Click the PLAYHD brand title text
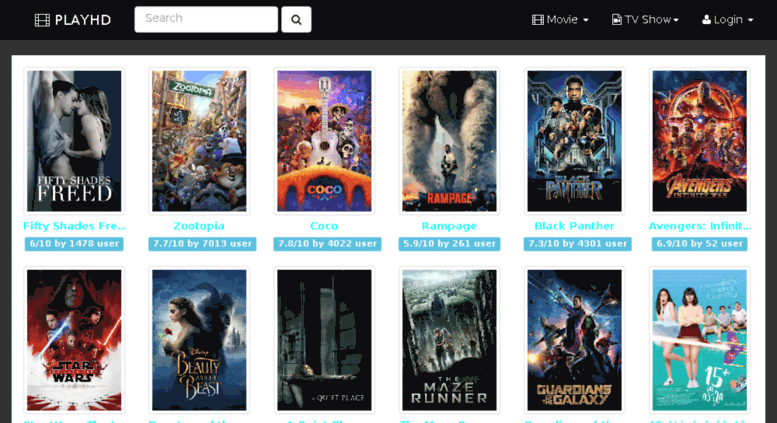This screenshot has width=777, height=423. (83, 20)
